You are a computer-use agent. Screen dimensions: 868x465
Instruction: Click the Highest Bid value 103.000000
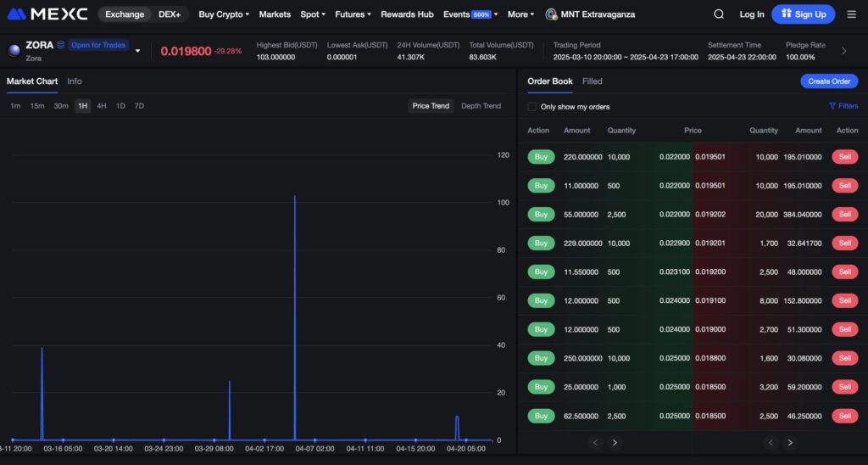pyautogui.click(x=275, y=57)
